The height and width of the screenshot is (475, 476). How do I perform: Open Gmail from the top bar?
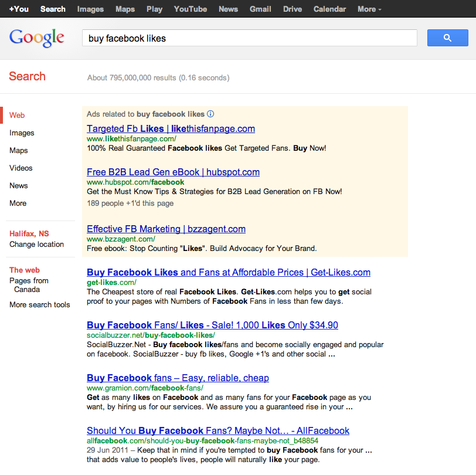coord(260,9)
